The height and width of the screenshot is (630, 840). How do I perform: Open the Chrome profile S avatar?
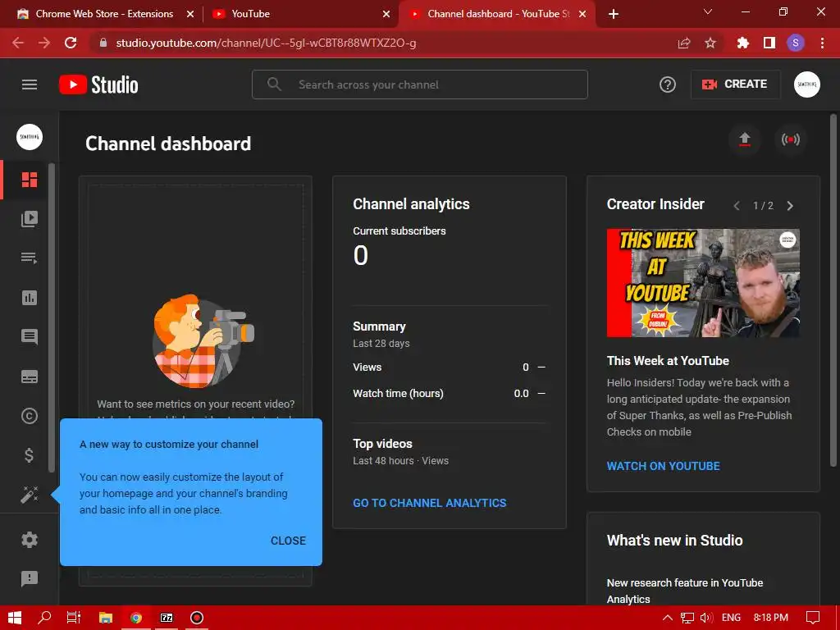(796, 43)
